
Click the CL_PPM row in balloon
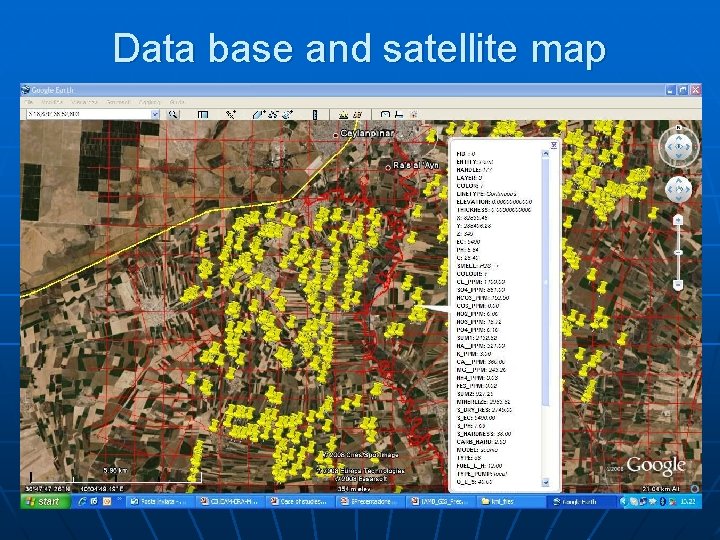click(x=481, y=281)
